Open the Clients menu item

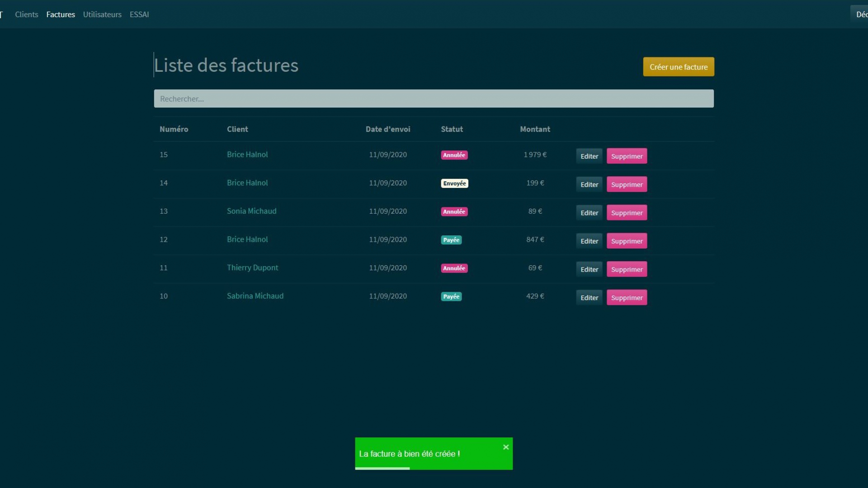[x=27, y=14]
